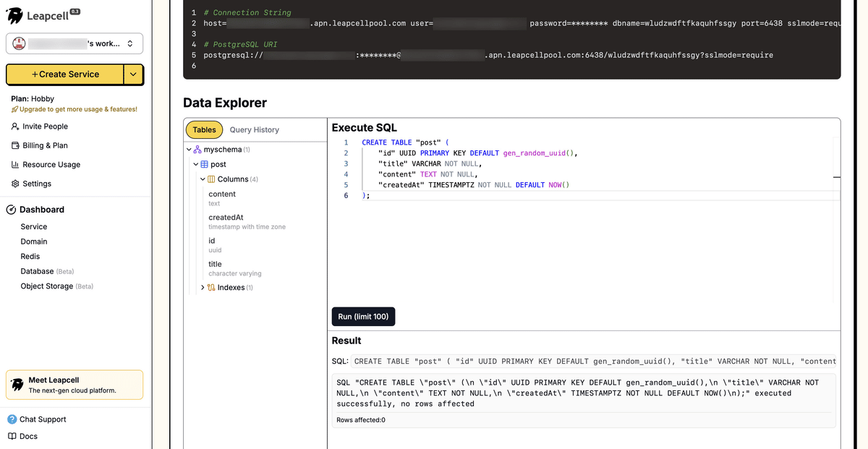Expand the Indexes tree node
The height and width of the screenshot is (449, 868).
203,287
